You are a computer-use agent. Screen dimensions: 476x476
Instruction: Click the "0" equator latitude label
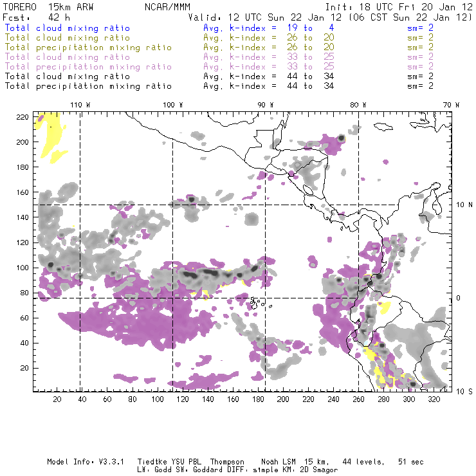[x=458, y=298]
